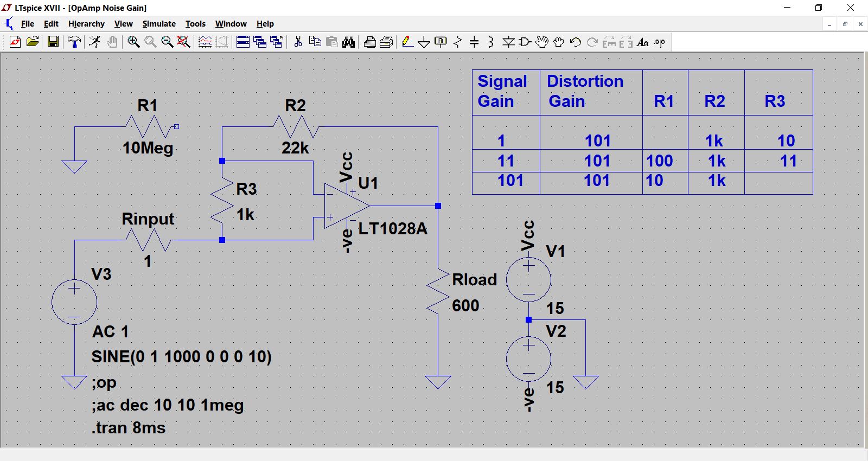Open the Tools menu

(195, 24)
